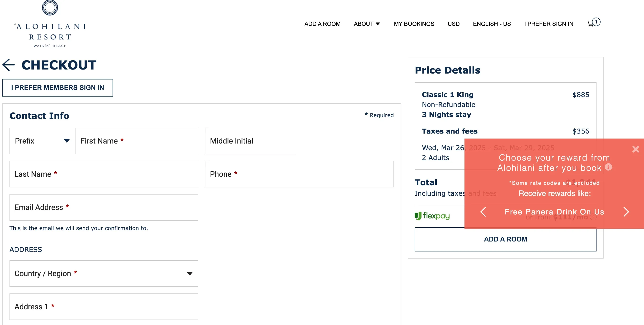The image size is (644, 325).
Task: Click the flexpay logo
Action: click(432, 216)
